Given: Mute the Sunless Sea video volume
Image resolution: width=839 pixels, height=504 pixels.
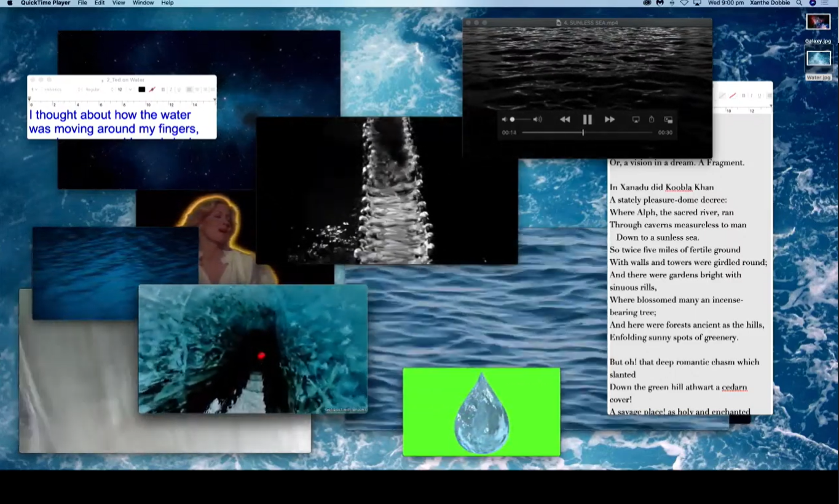Looking at the screenshot, I should click(x=505, y=119).
